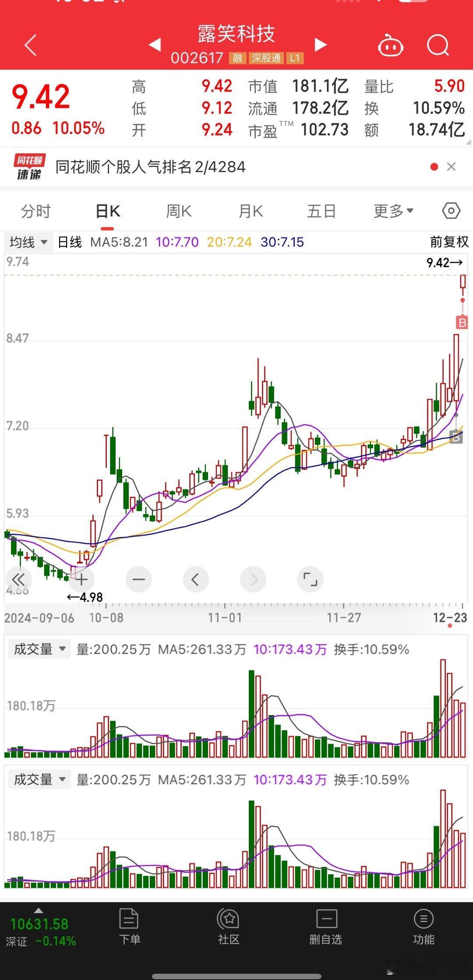Select the 日K tab
Viewport: 473px width, 980px height.
click(107, 212)
